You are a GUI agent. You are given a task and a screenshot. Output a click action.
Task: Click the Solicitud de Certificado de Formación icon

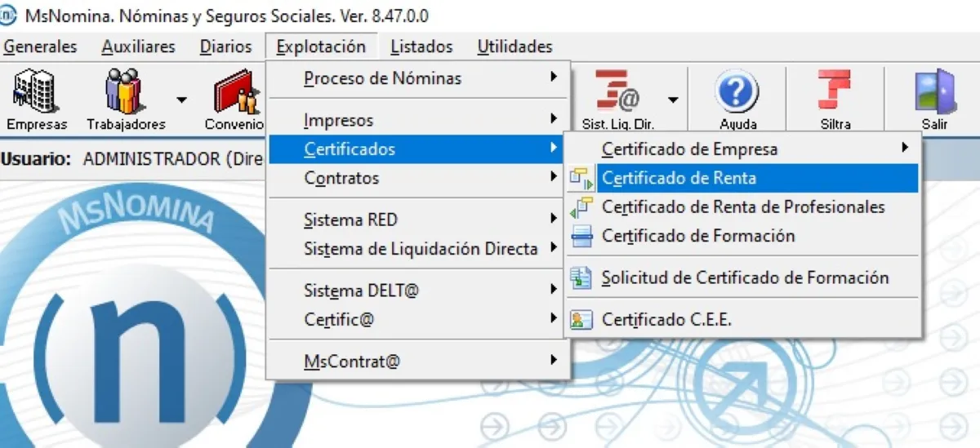click(x=581, y=278)
